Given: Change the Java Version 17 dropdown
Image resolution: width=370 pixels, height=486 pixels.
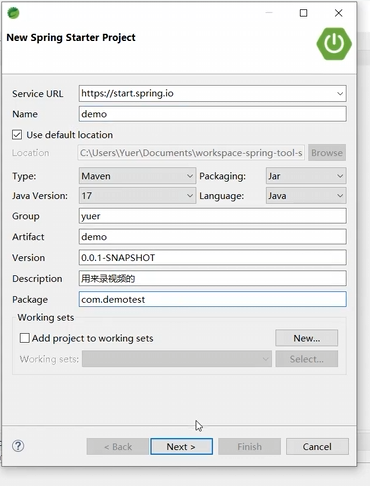Looking at the screenshot, I should pyautogui.click(x=137, y=196).
